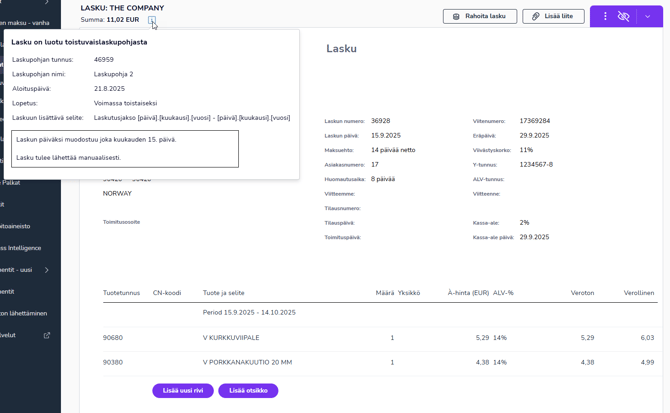Click the recurring invoice info icon beside Summa
Image resolution: width=670 pixels, height=413 pixels.
click(x=152, y=20)
